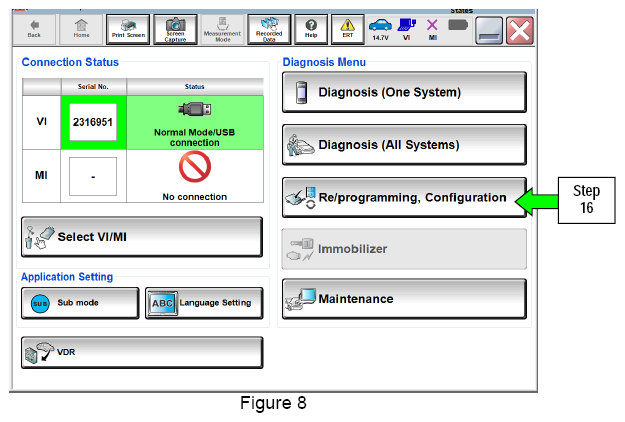The width and height of the screenshot is (625, 422).
Task: Select Re/programming, Configuration
Action: point(404,197)
